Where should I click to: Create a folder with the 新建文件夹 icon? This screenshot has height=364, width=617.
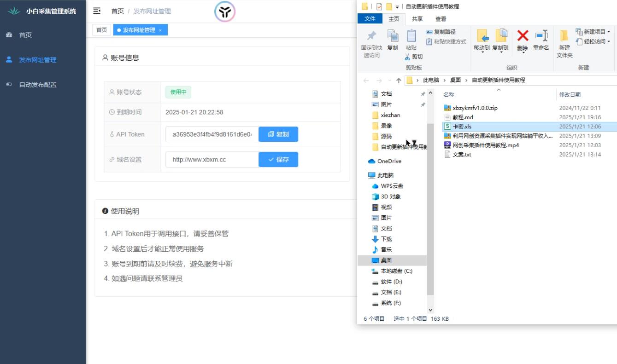click(x=563, y=44)
